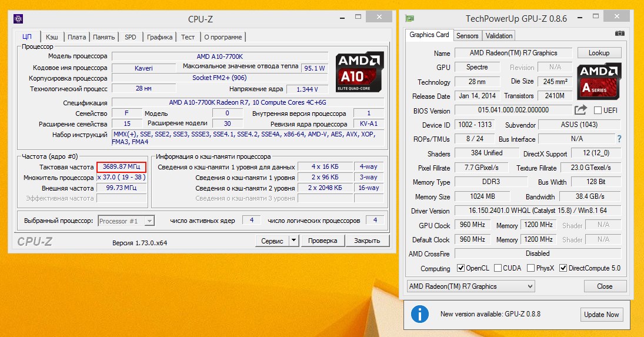Click the 1.344 V core voltage value

307,89
